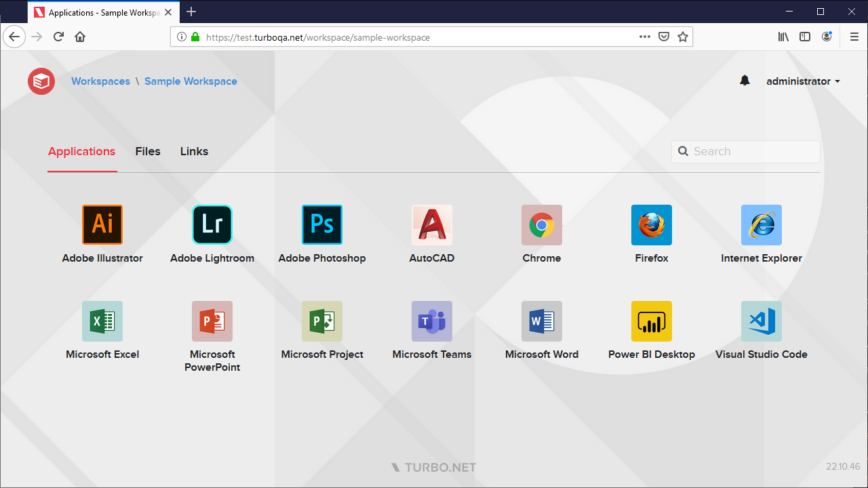Click the Internet Explorer label text

[x=762, y=258]
